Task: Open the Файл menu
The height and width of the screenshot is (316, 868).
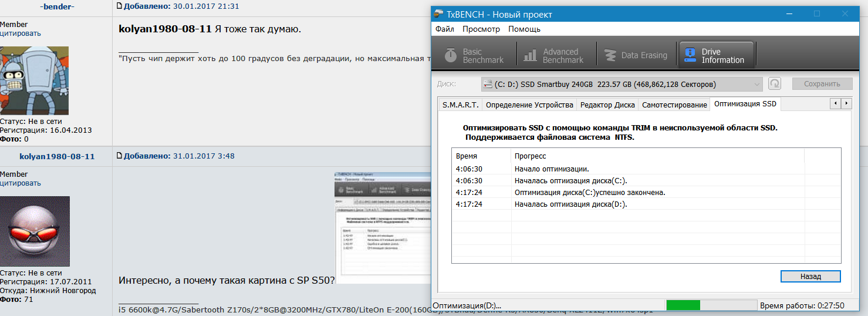Action: click(x=445, y=29)
